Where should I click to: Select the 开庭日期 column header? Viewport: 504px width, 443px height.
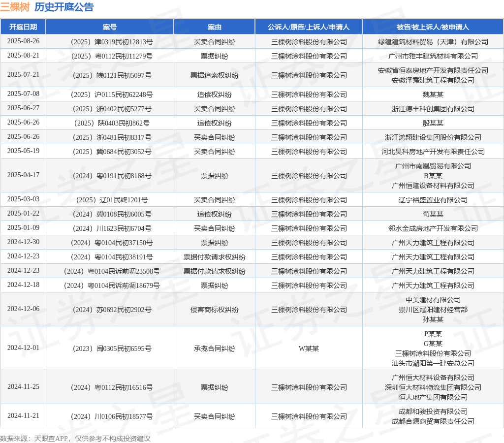click(x=23, y=27)
